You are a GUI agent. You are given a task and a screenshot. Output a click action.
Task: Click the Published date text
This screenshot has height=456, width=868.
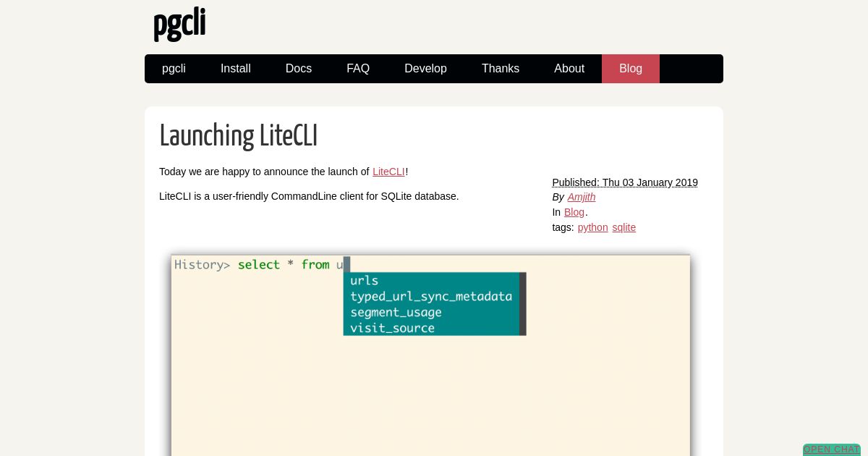pyautogui.click(x=625, y=182)
